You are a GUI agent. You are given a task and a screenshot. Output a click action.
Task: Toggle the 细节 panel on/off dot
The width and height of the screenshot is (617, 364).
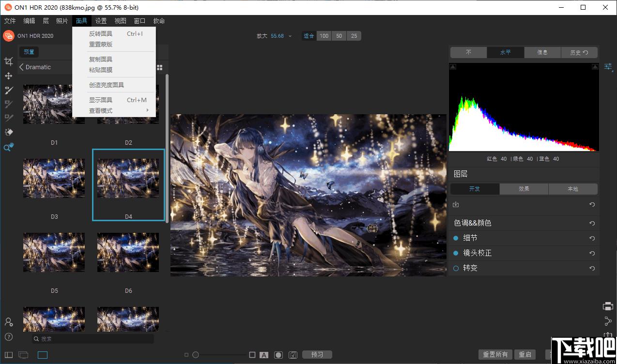tap(456, 238)
